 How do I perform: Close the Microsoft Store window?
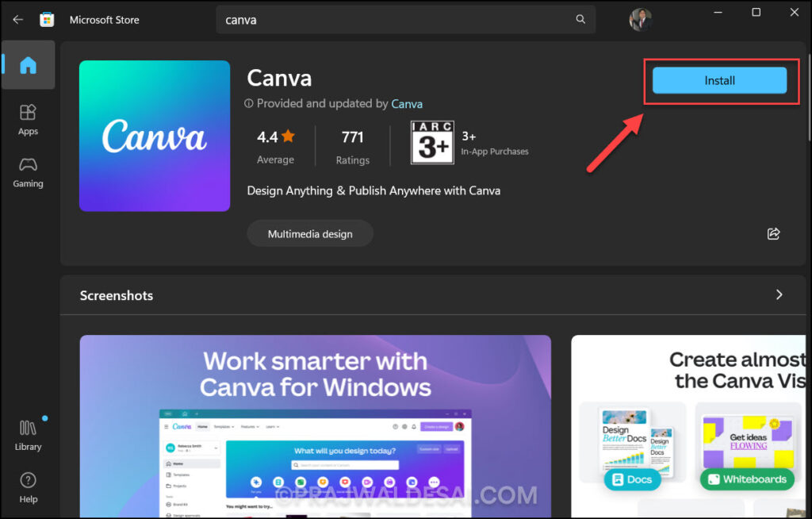pyautogui.click(x=794, y=12)
